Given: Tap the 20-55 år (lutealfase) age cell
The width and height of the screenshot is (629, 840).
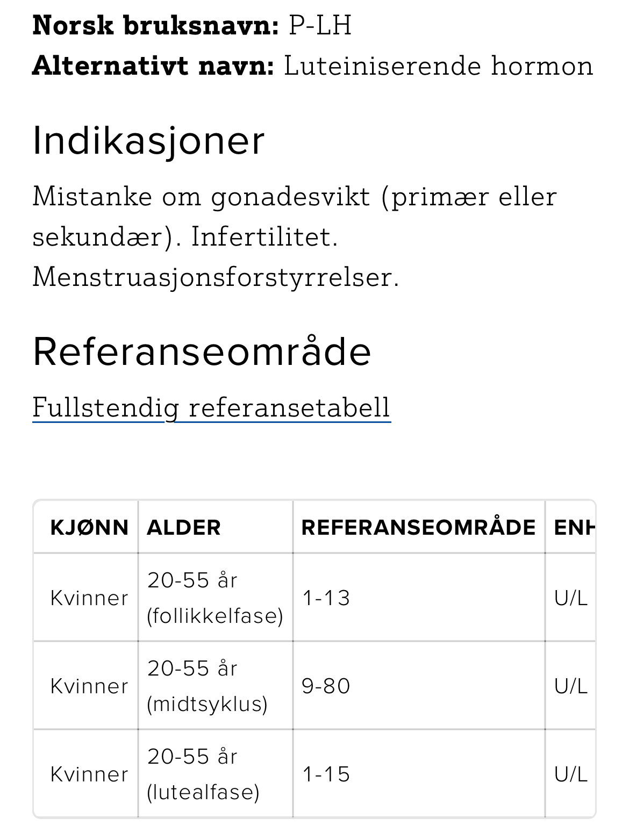Looking at the screenshot, I should 203,774.
